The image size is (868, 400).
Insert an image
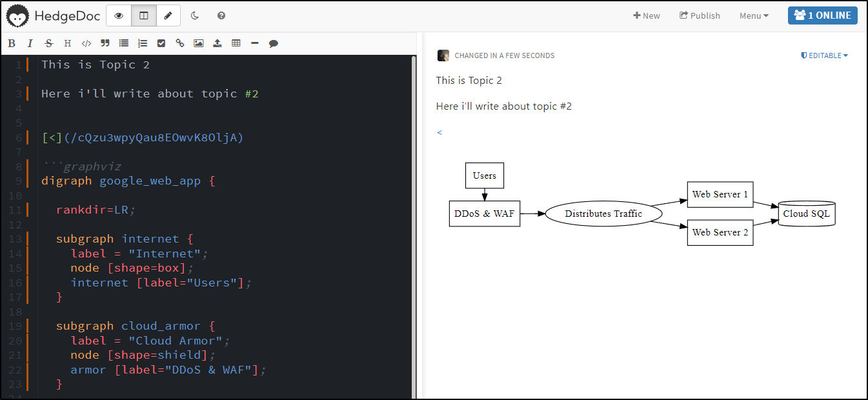click(199, 43)
